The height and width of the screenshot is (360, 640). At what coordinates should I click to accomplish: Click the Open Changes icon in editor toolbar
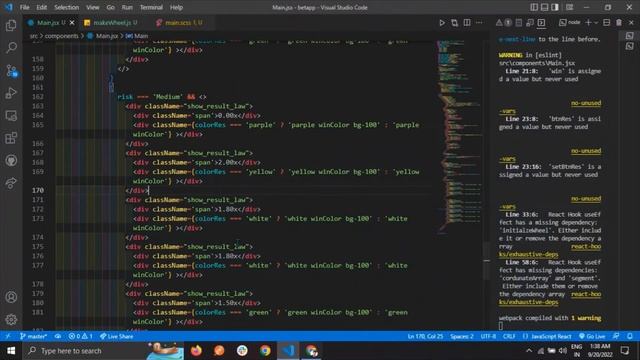pyautogui.click(x=454, y=23)
